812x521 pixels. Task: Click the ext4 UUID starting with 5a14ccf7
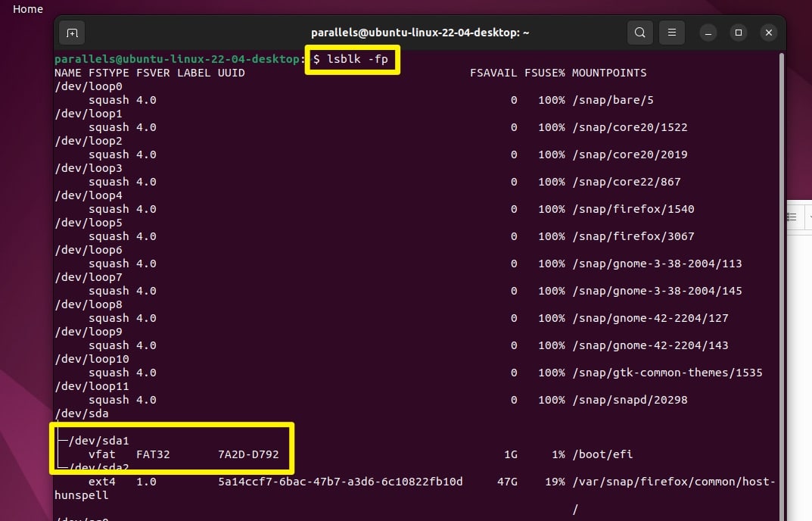340,482
